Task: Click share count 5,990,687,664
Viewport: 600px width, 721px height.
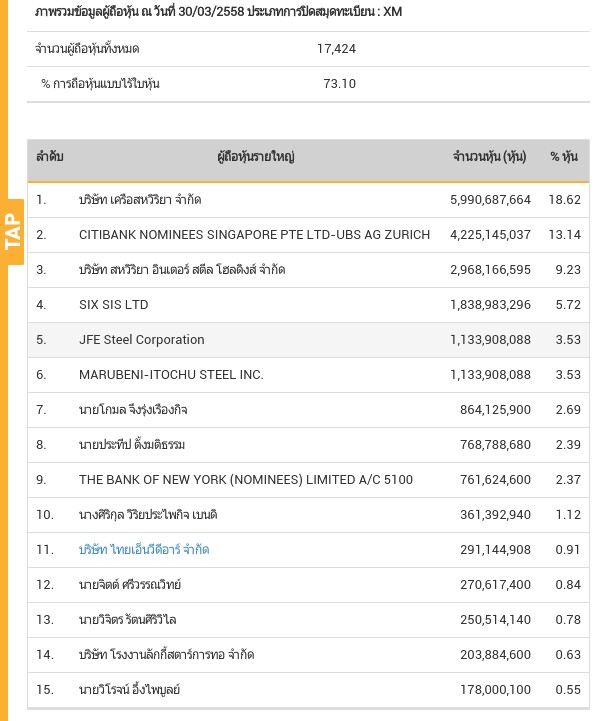Action: 490,200
